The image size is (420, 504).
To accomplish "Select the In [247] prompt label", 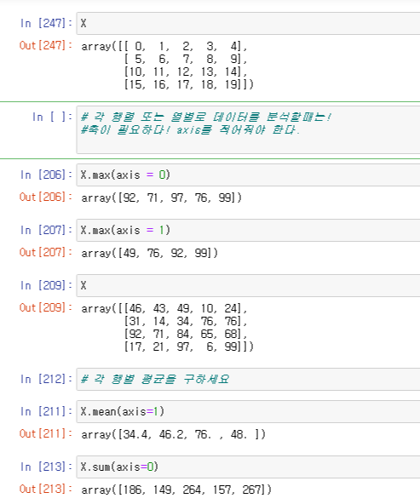I will [x=47, y=24].
